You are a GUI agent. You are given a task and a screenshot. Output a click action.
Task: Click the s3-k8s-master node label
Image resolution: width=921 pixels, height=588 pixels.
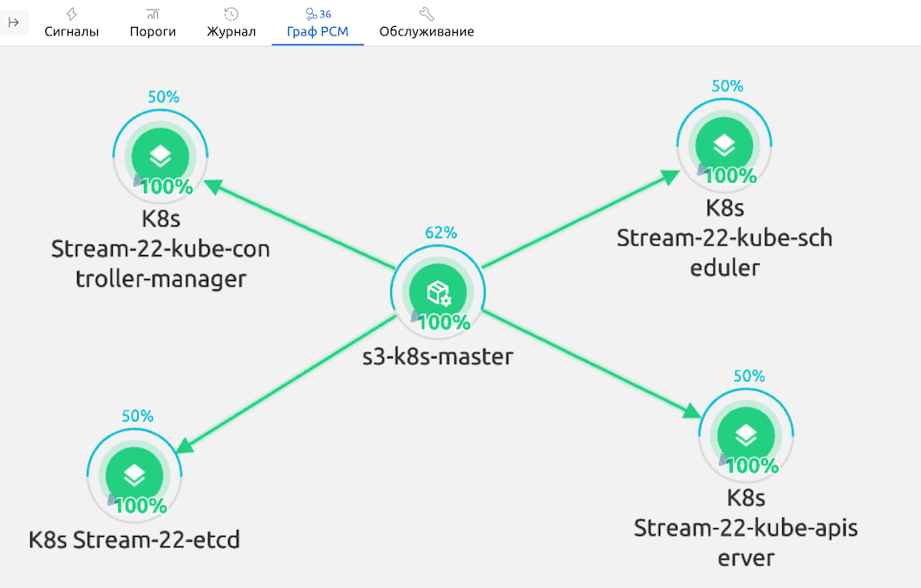[x=438, y=356]
